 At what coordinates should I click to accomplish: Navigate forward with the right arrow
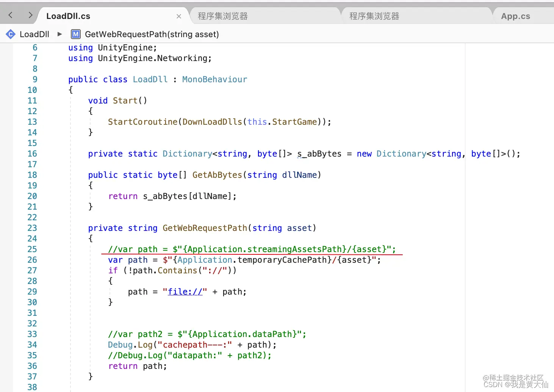[x=30, y=15]
